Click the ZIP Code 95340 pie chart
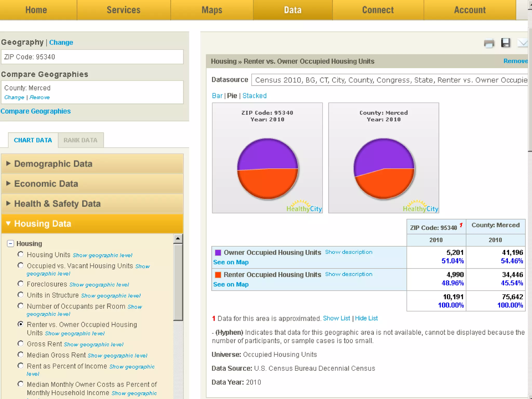The height and width of the screenshot is (399, 532). [268, 169]
